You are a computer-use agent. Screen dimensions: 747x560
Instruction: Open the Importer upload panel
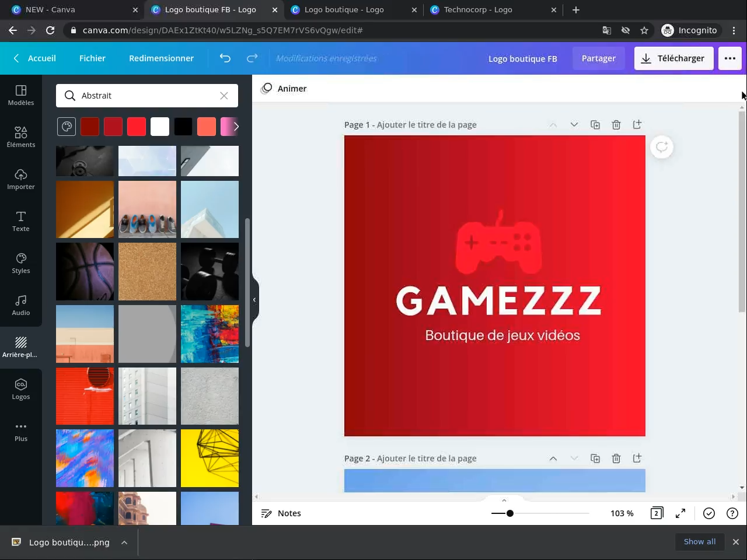tap(21, 179)
